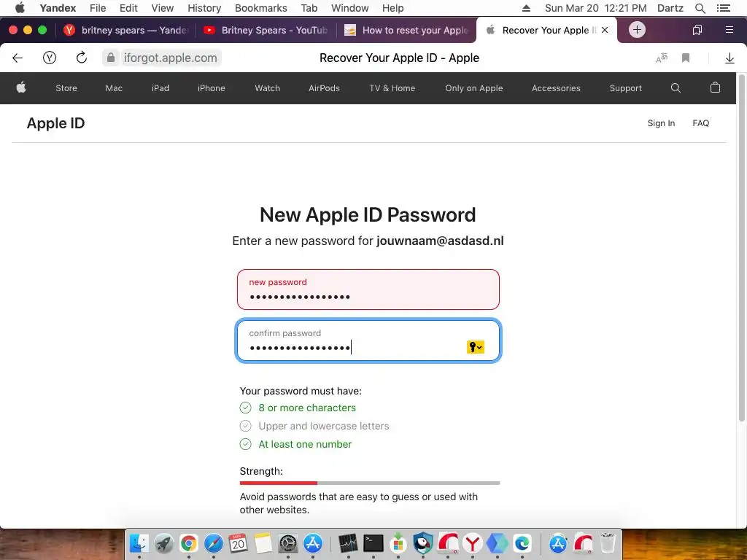This screenshot has width=747, height=560.
Task: Click the FAQ link
Action: click(700, 123)
